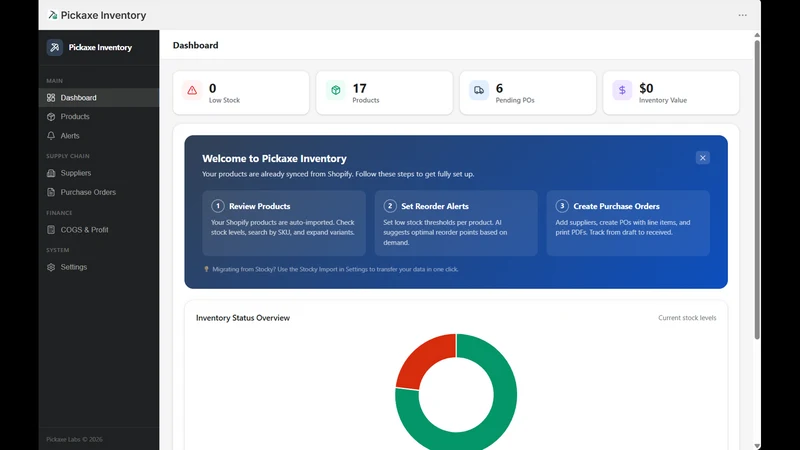This screenshot has width=800, height=450.
Task: Click the Suppliers building icon in sidebar
Action: (51, 173)
